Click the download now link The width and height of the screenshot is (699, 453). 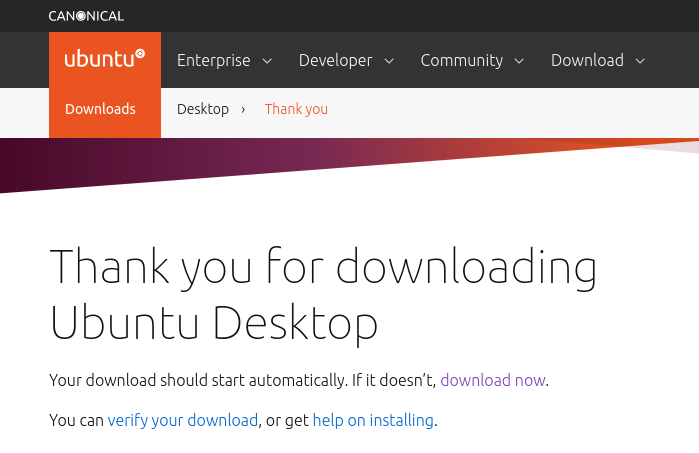pos(493,380)
